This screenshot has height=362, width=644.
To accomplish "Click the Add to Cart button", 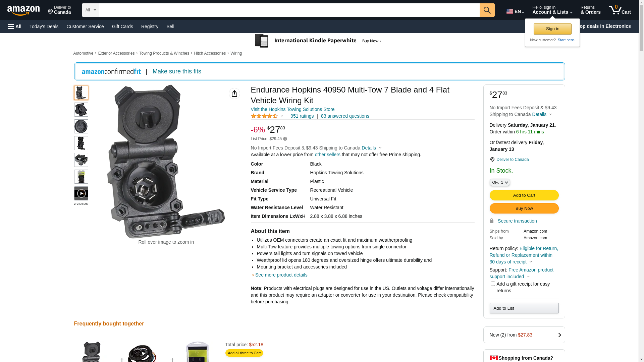I will (x=524, y=195).
